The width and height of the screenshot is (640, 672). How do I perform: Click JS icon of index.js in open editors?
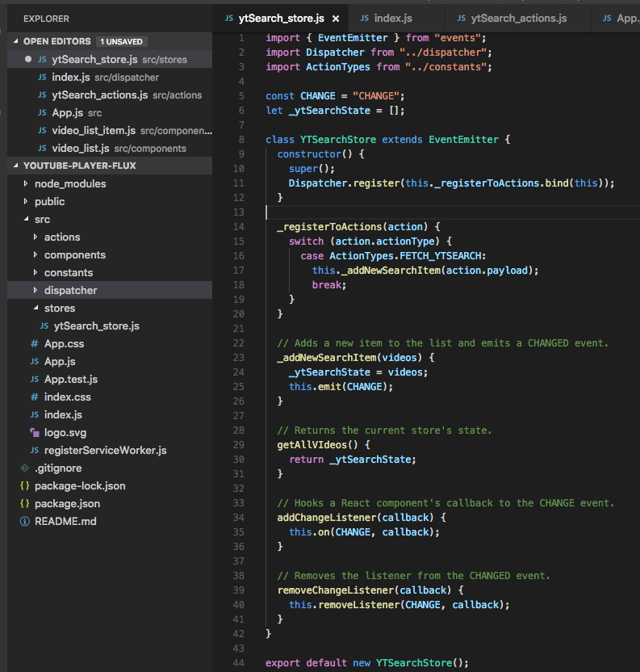pos(42,78)
